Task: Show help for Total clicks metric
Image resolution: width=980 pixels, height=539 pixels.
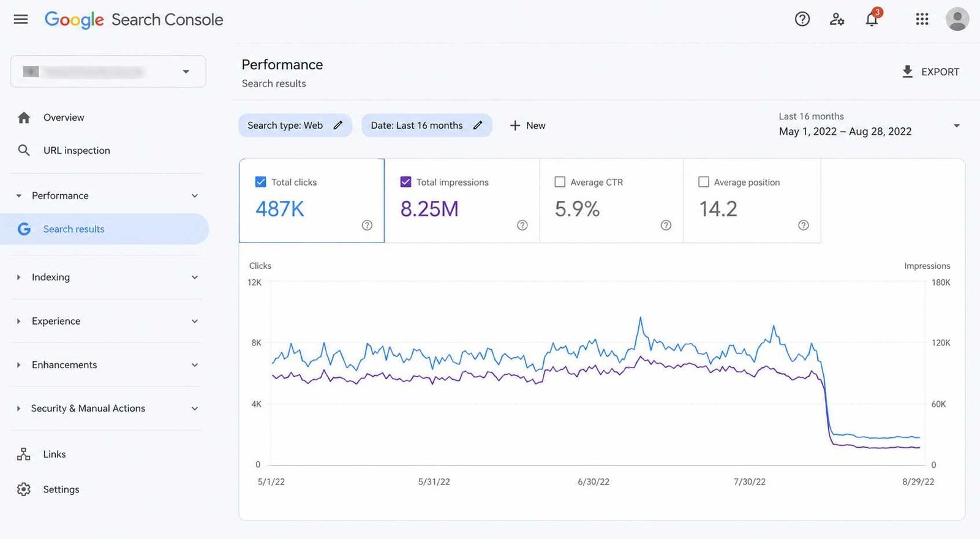Action: (367, 225)
